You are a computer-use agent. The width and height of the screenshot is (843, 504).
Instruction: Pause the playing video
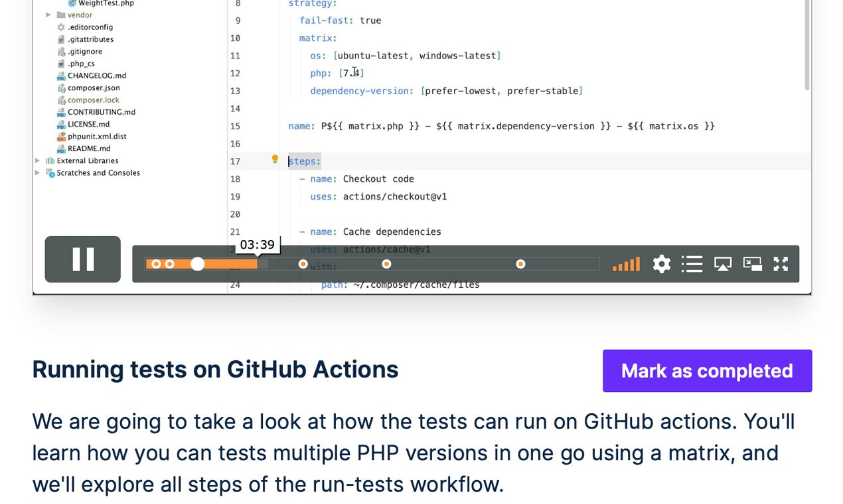click(82, 259)
